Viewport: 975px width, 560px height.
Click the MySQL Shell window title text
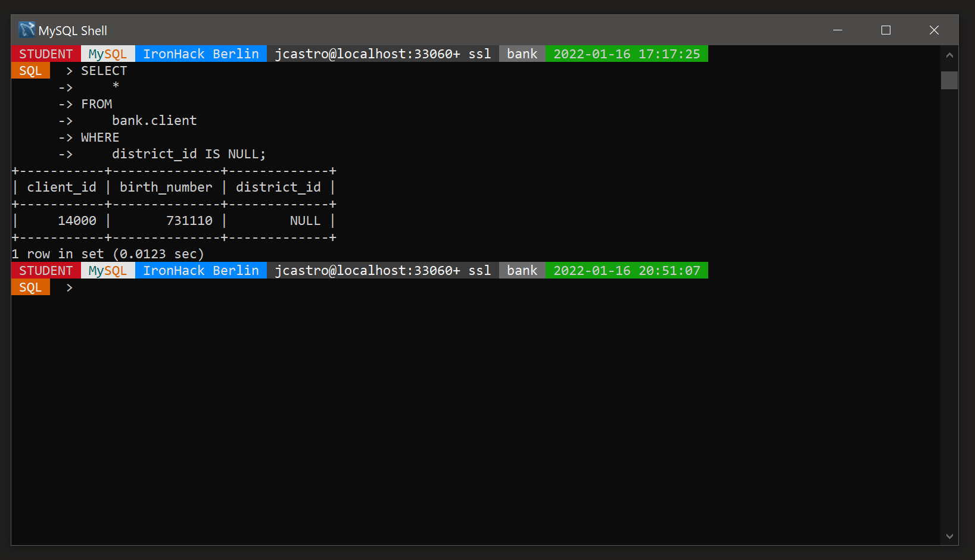(73, 30)
